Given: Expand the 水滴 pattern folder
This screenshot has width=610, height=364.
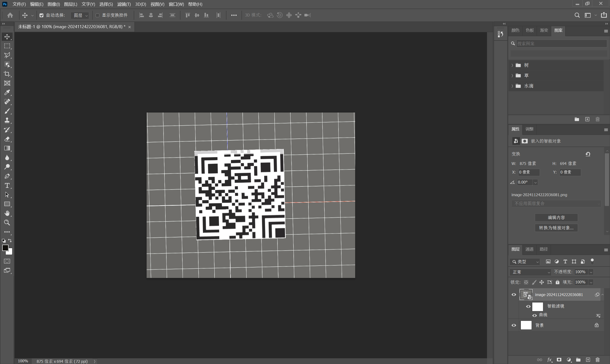Looking at the screenshot, I should click(512, 86).
